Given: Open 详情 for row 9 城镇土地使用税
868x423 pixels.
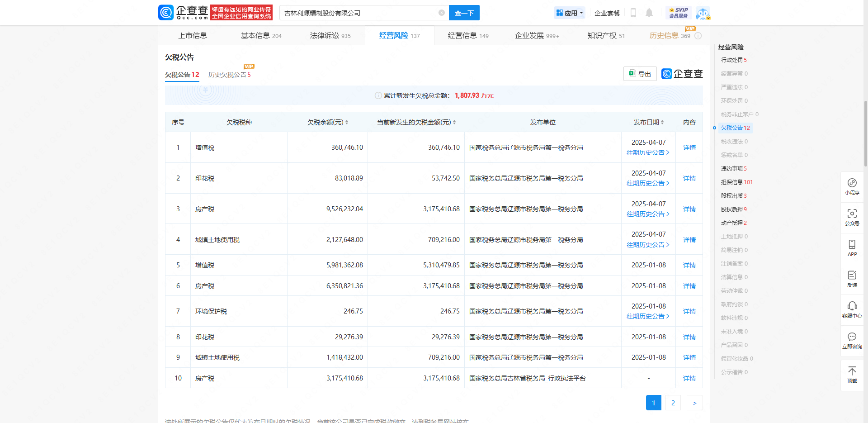Looking at the screenshot, I should pyautogui.click(x=689, y=357).
